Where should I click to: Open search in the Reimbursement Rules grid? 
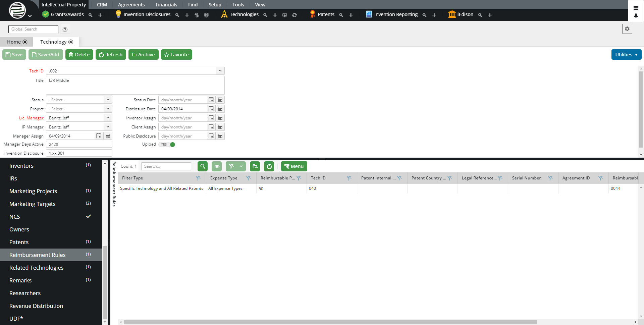202,166
